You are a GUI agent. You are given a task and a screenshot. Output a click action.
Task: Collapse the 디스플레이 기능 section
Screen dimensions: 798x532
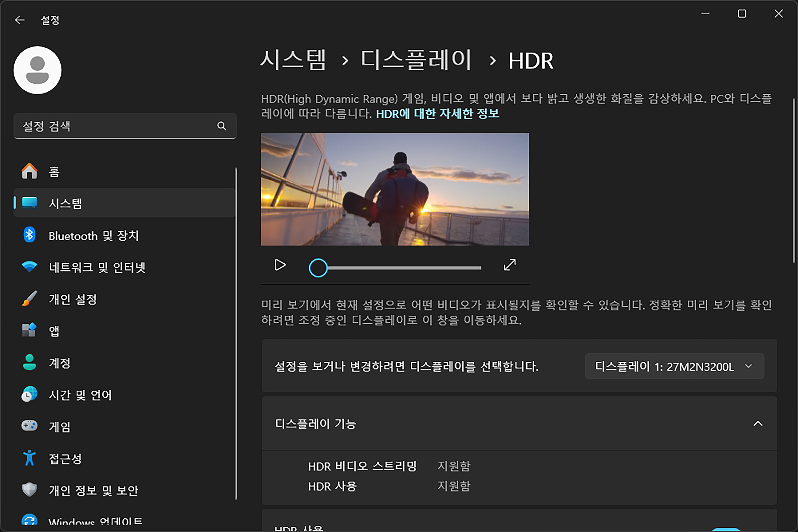click(758, 424)
